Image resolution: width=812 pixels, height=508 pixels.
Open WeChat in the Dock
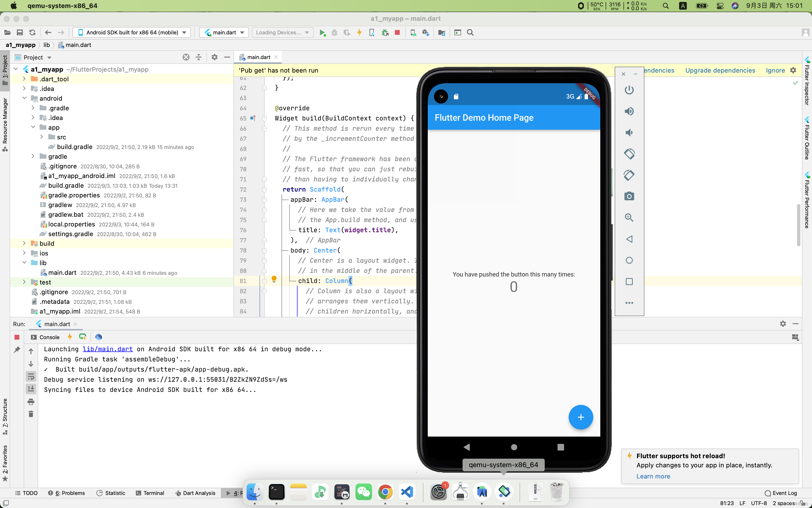pos(363,492)
